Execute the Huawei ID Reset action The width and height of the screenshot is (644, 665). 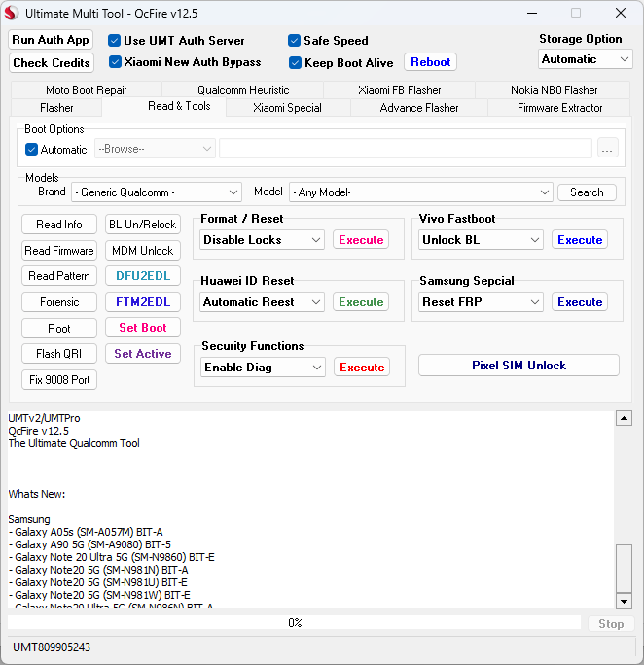click(x=361, y=302)
